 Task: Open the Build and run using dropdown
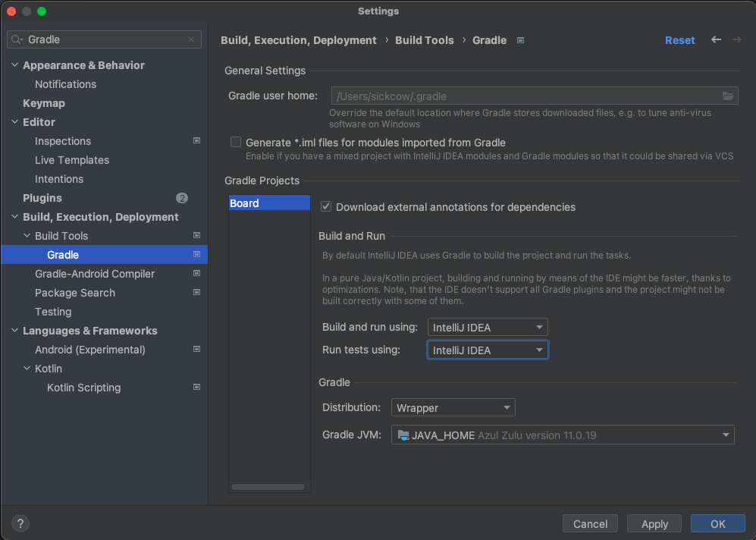[488, 327]
